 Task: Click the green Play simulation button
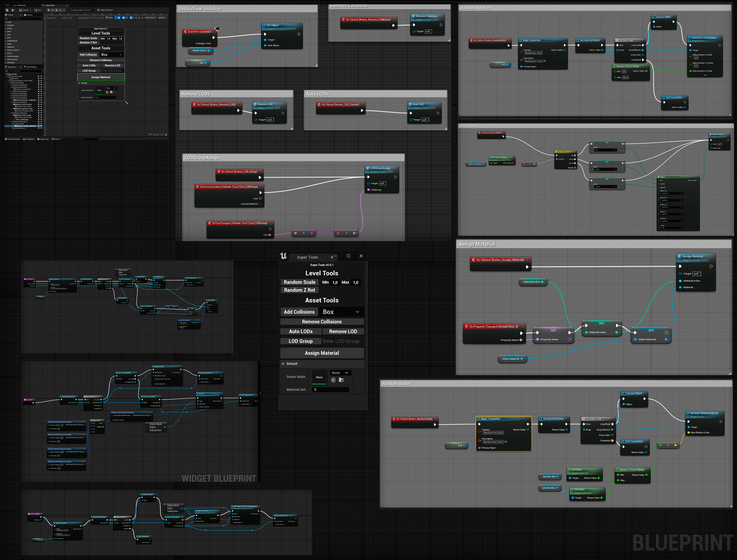coord(49,10)
